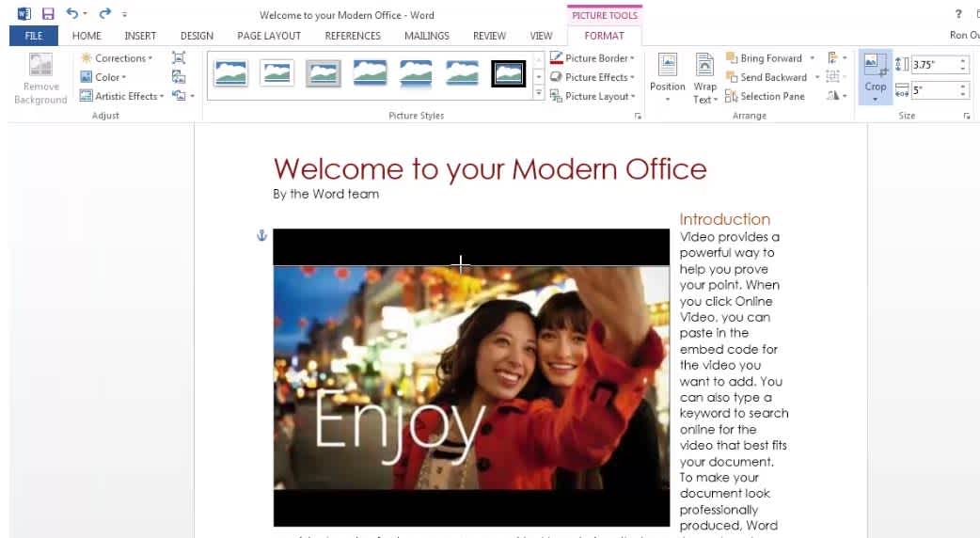Apply the first picture style, Simple Frame White
This screenshot has width=980, height=538.
230,73
